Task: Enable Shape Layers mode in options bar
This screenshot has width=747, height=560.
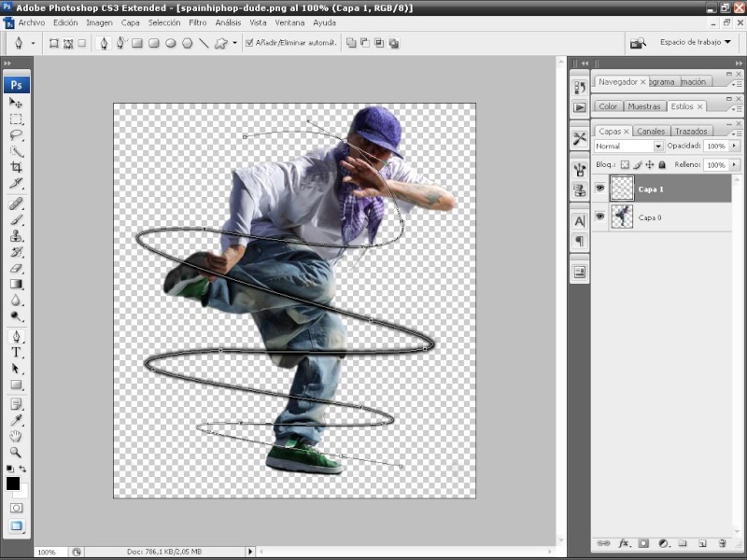Action: [54, 43]
